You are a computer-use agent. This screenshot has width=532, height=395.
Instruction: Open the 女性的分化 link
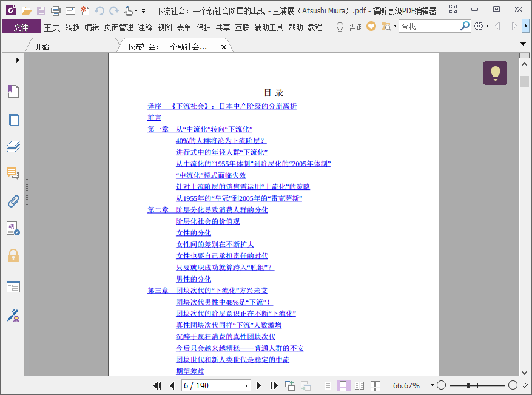(194, 233)
